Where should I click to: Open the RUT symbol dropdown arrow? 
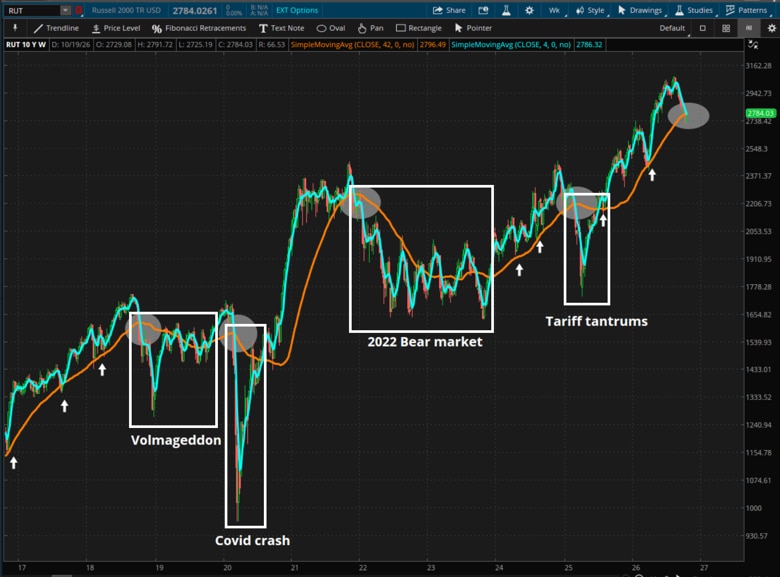coord(65,10)
